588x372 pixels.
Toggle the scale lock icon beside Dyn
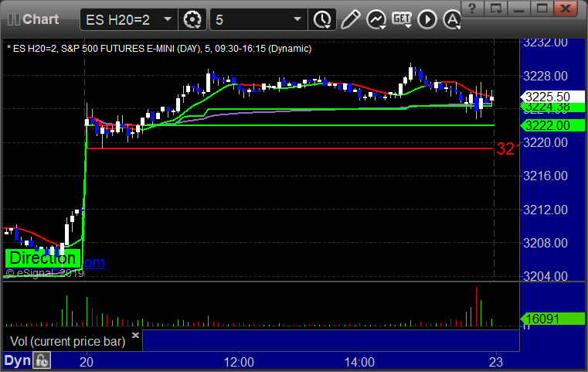42,360
